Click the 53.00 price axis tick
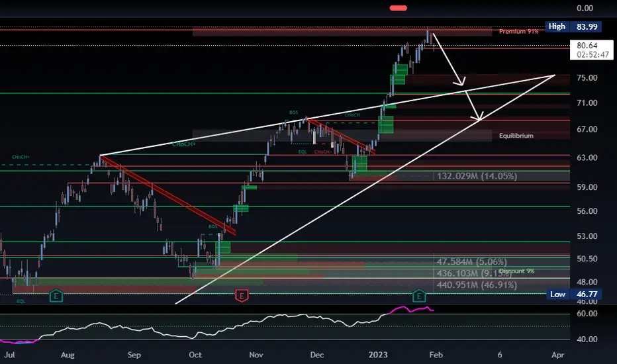Screen dimensions: 617x364 (x=587, y=236)
